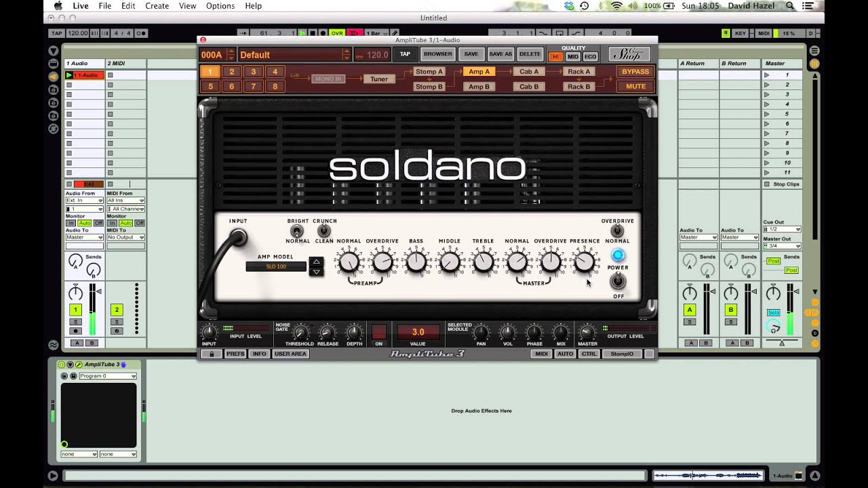Click the AmpliTube Master output knob
Screen dimensions: 868x488
point(587,333)
